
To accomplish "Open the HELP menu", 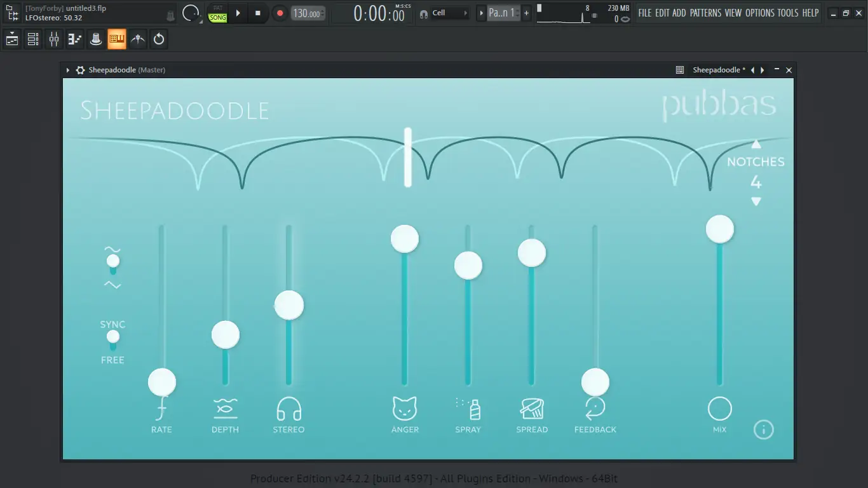I will click(810, 13).
